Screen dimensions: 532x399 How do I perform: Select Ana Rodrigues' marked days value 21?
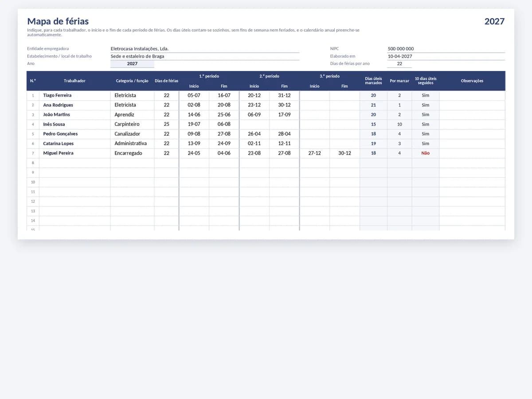click(x=373, y=105)
